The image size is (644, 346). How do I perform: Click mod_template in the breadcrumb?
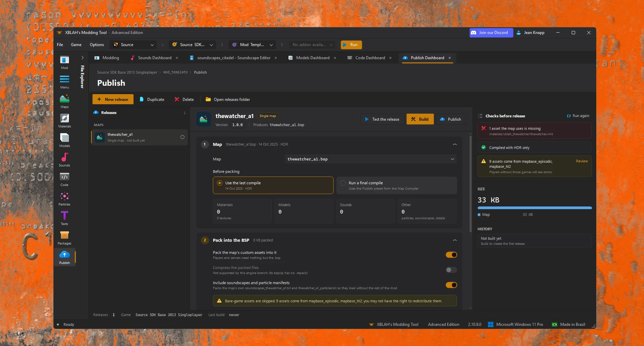[x=176, y=72]
